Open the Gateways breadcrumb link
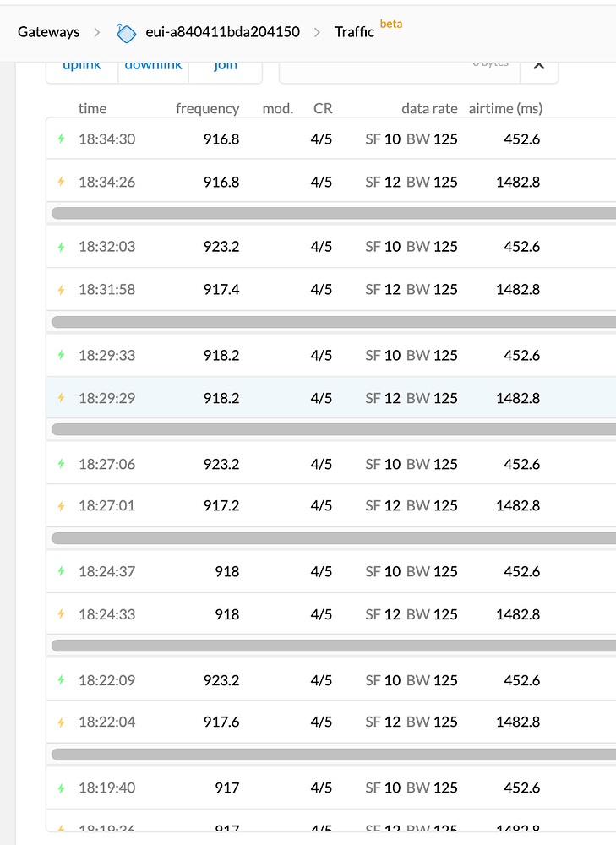Image resolution: width=616 pixels, height=845 pixels. (48, 32)
